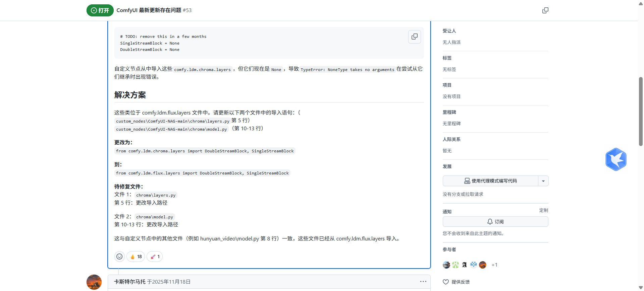Open the 里程碑 milestone section heading
644x291 pixels.
(449, 112)
